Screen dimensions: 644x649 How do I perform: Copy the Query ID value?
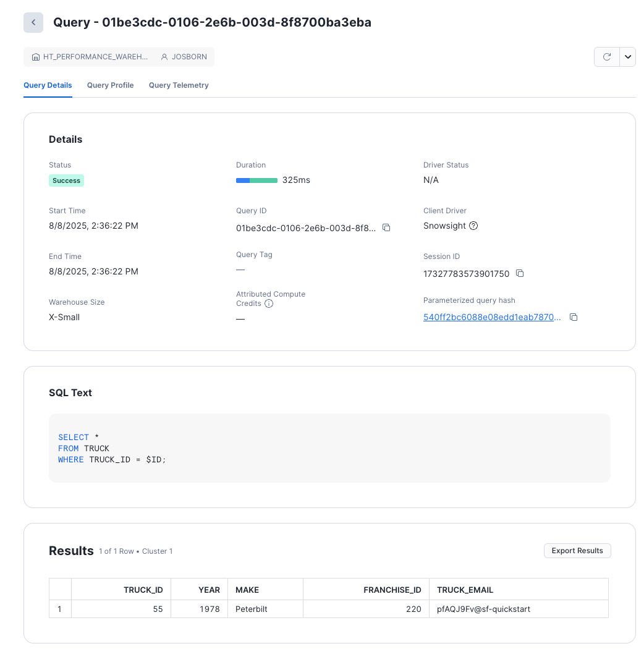386,228
